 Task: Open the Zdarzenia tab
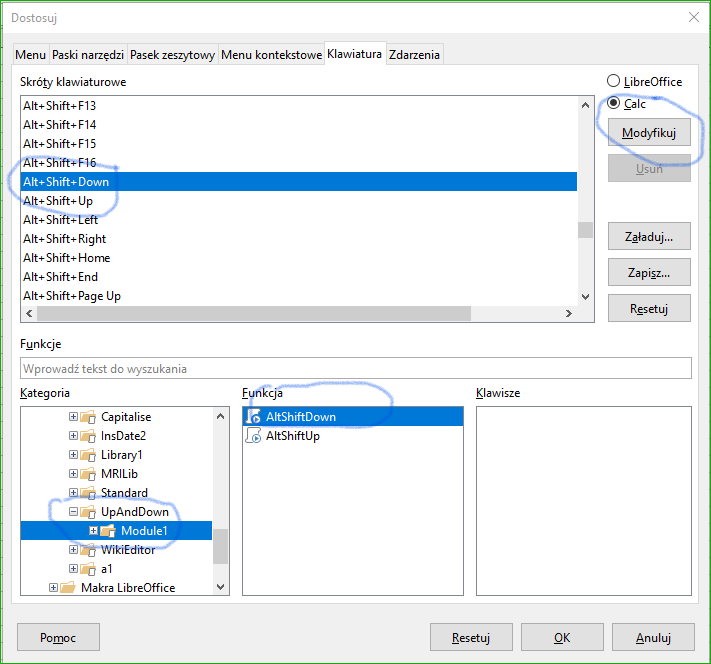414,55
